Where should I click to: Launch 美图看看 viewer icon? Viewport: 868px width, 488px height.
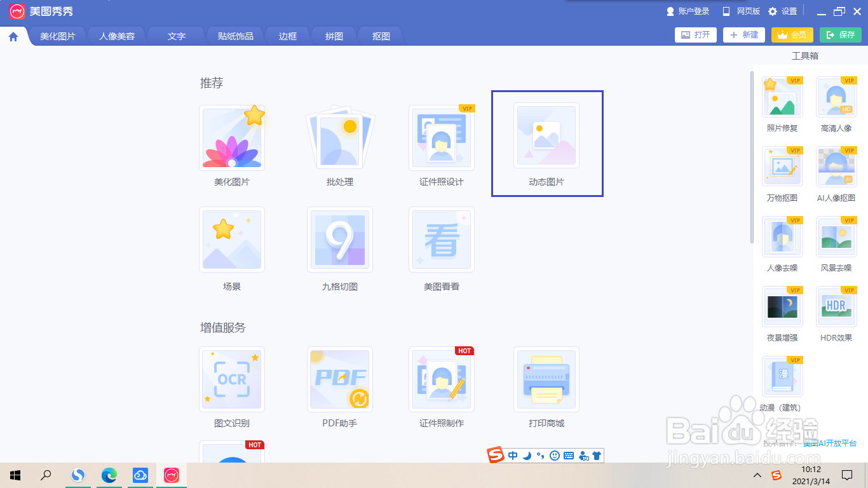click(442, 240)
